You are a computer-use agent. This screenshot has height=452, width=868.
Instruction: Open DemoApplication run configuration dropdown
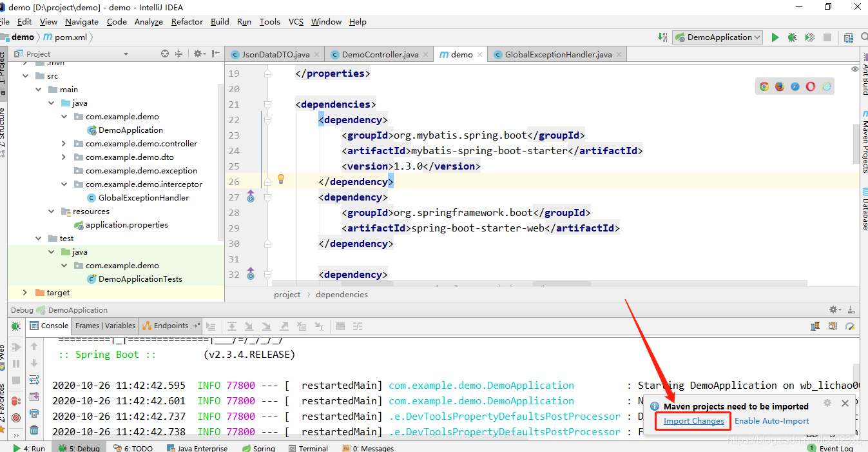[x=717, y=37]
